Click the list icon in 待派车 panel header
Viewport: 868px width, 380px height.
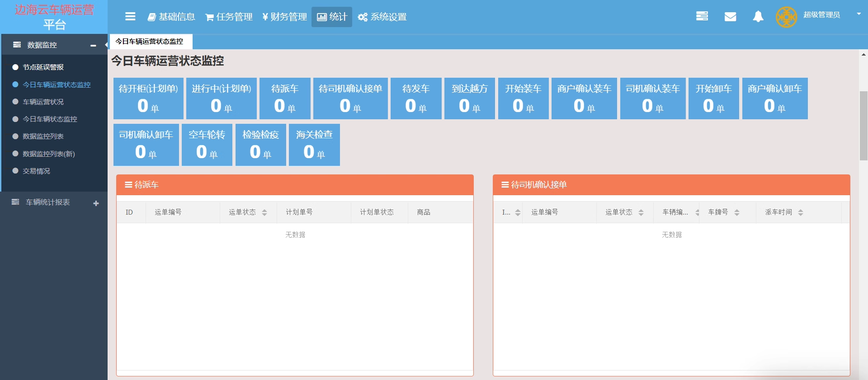(128, 185)
